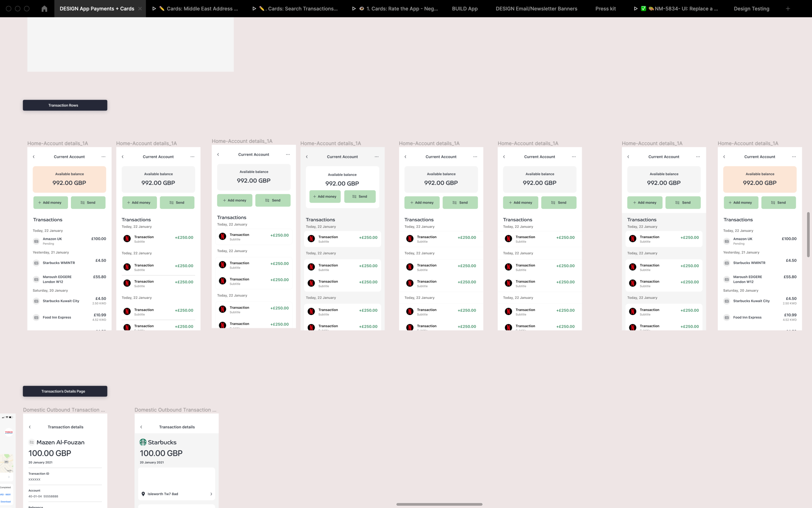This screenshot has width=812, height=508.
Task: Click the play icon on Cards: Search Transactions tab
Action: tap(254, 9)
